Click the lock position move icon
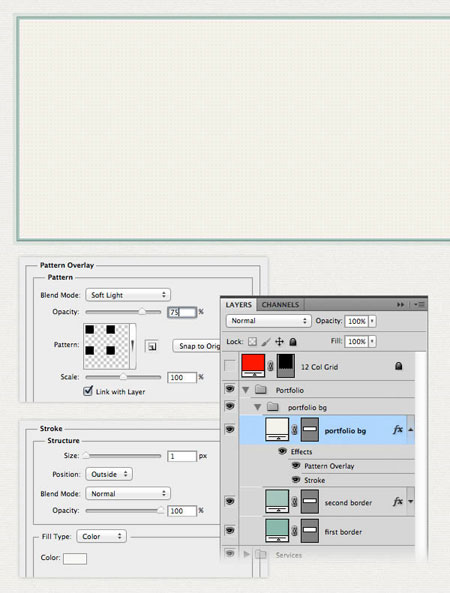 pos(279,342)
